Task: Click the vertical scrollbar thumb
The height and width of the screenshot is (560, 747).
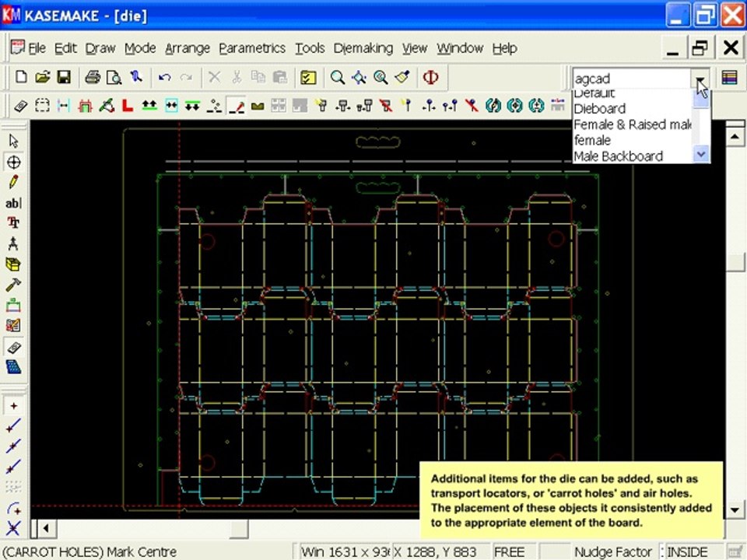Action: click(x=735, y=262)
